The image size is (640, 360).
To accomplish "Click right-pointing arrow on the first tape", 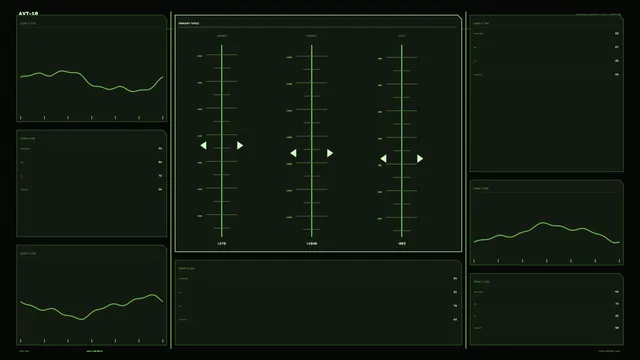I will (x=240, y=145).
